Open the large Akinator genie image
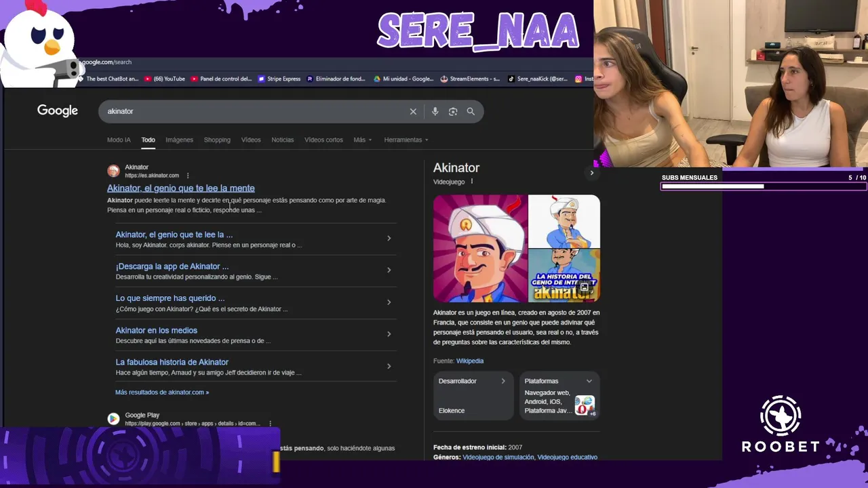 pyautogui.click(x=480, y=248)
